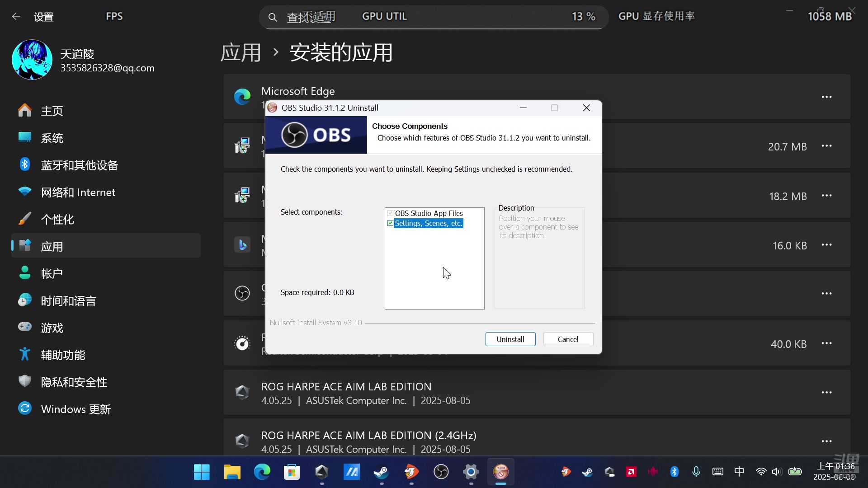Open more options for the 40.0 KB app
This screenshot has height=488, width=868.
(x=826, y=343)
